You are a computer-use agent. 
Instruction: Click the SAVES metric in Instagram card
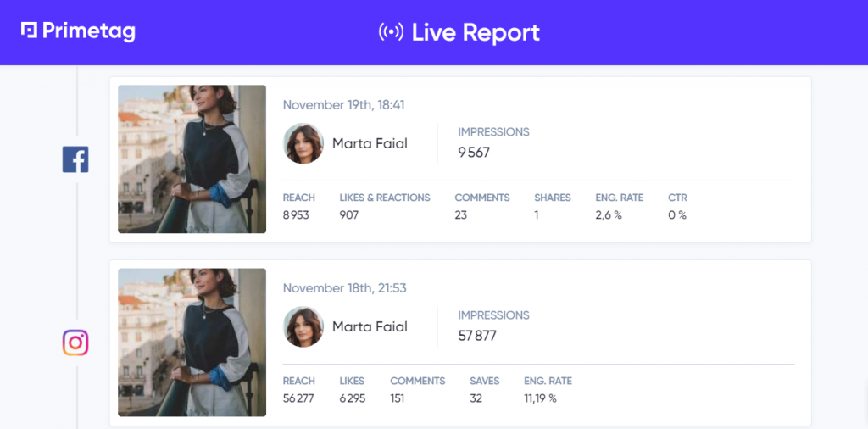pyautogui.click(x=484, y=381)
